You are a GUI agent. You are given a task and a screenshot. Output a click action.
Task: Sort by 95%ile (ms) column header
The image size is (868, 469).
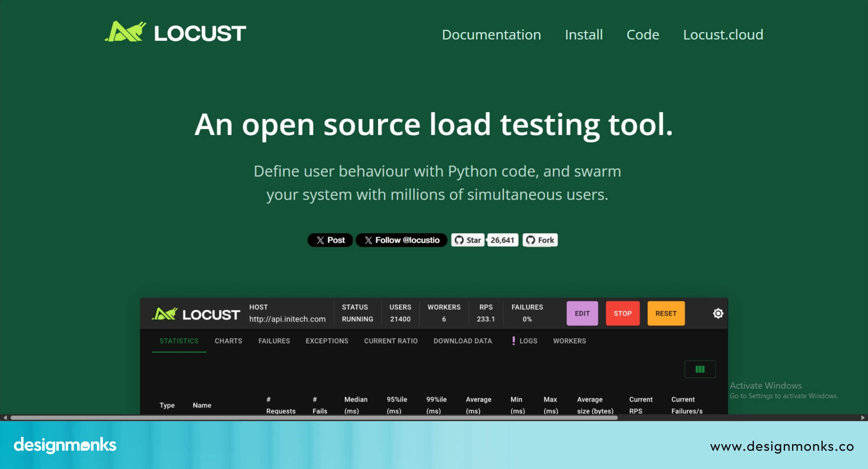(x=397, y=405)
